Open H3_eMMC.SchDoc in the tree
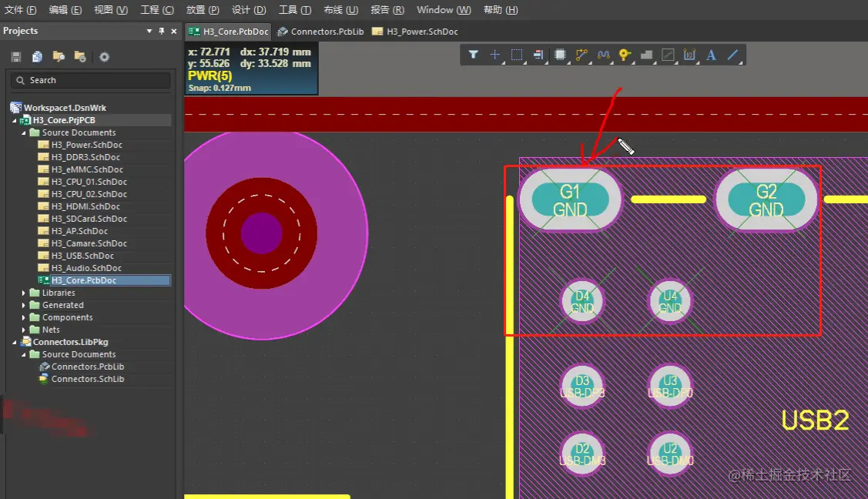 [x=87, y=169]
